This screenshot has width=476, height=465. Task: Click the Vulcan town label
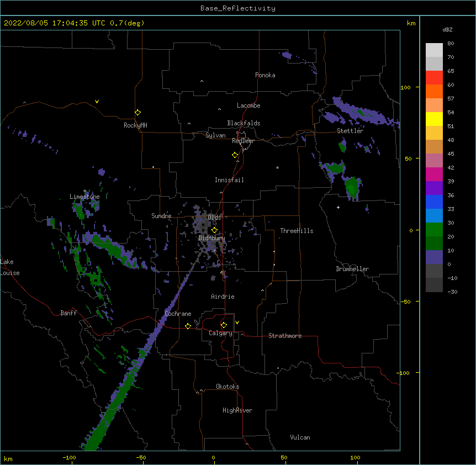[x=300, y=437]
